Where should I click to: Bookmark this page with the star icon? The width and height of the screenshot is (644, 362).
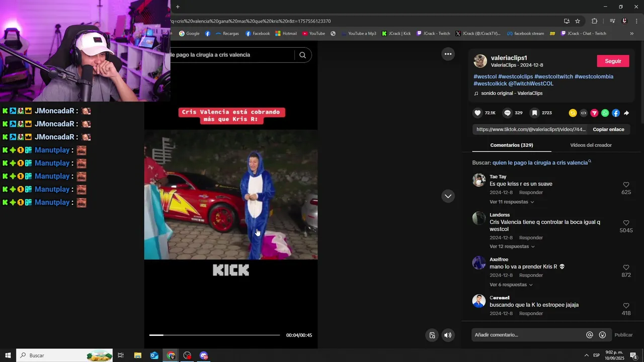point(578,21)
